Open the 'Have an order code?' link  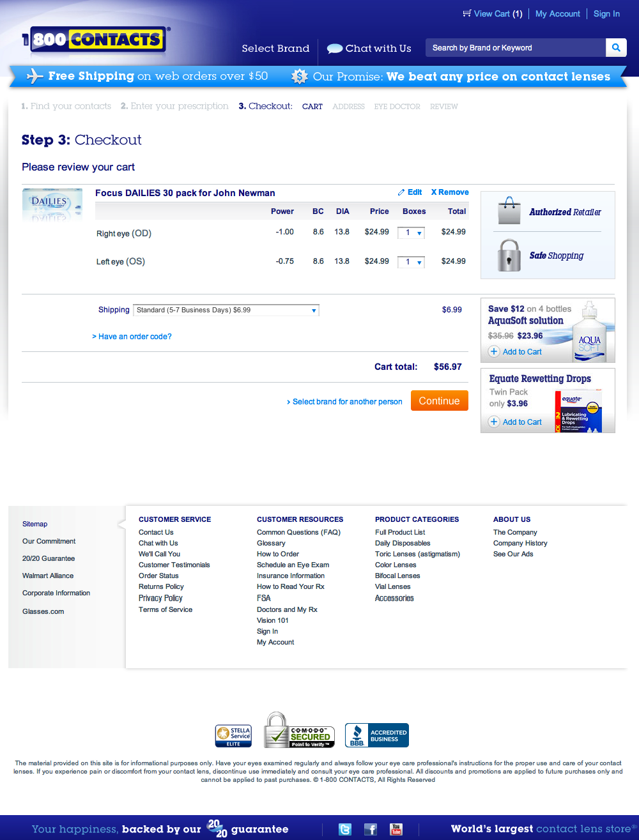pyautogui.click(x=132, y=336)
